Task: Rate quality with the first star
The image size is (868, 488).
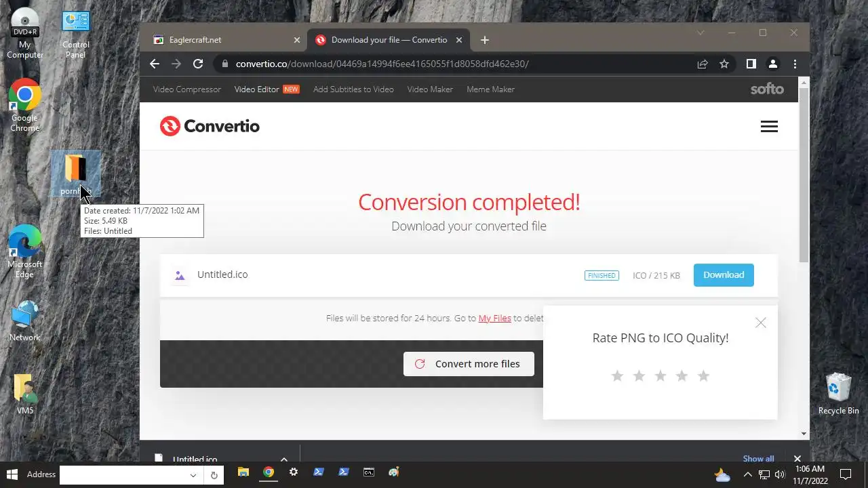Action: pyautogui.click(x=617, y=375)
